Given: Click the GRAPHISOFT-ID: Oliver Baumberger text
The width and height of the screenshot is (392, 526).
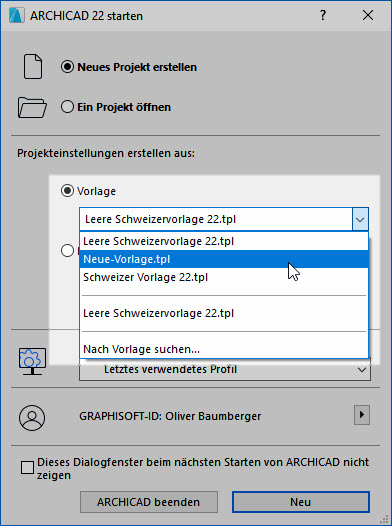Looking at the screenshot, I should pyautogui.click(x=170, y=416).
